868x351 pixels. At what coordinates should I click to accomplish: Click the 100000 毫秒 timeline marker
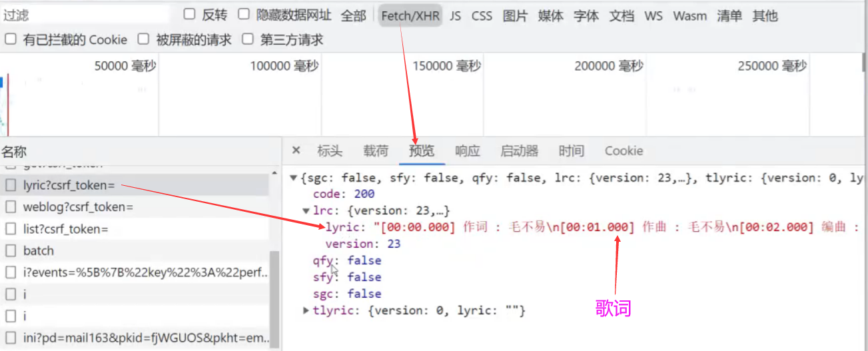(x=284, y=66)
